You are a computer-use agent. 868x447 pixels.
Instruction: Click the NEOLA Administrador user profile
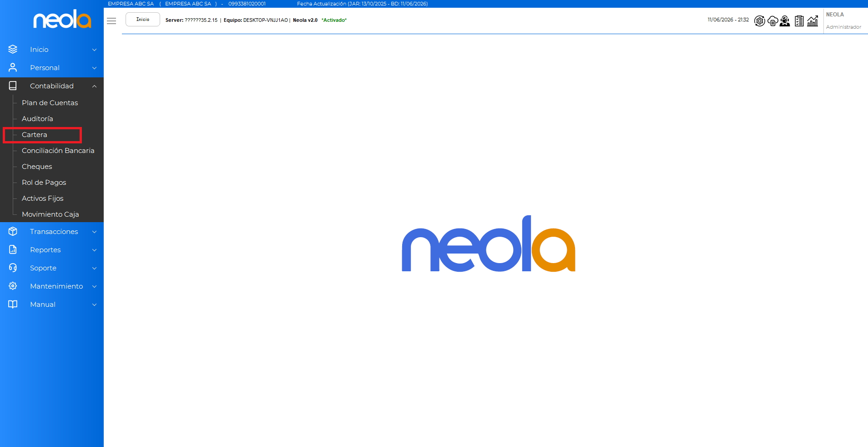click(843, 21)
